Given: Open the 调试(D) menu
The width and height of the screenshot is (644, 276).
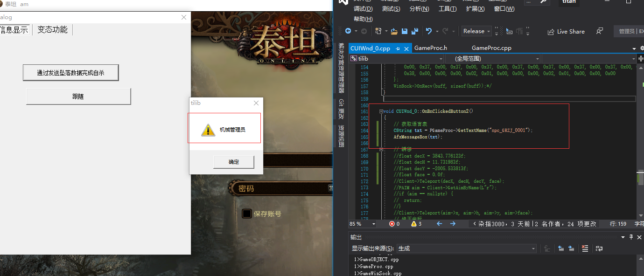Looking at the screenshot, I should [363, 9].
